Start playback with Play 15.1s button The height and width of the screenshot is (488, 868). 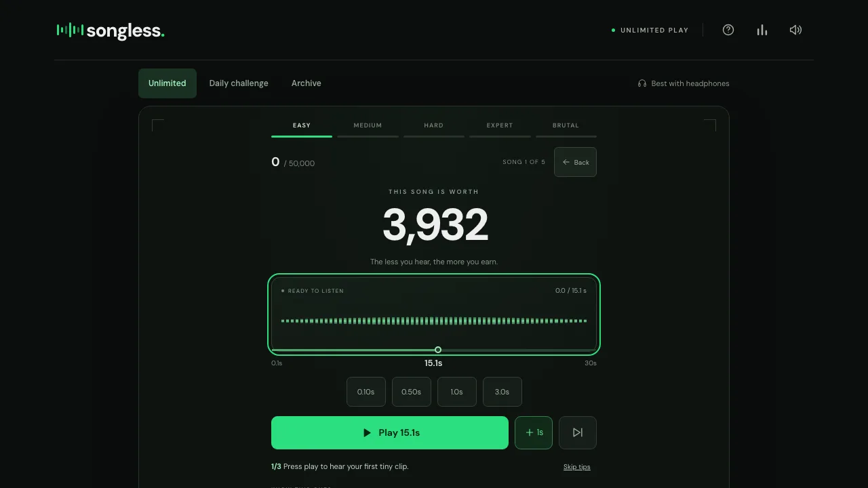pyautogui.click(x=390, y=432)
